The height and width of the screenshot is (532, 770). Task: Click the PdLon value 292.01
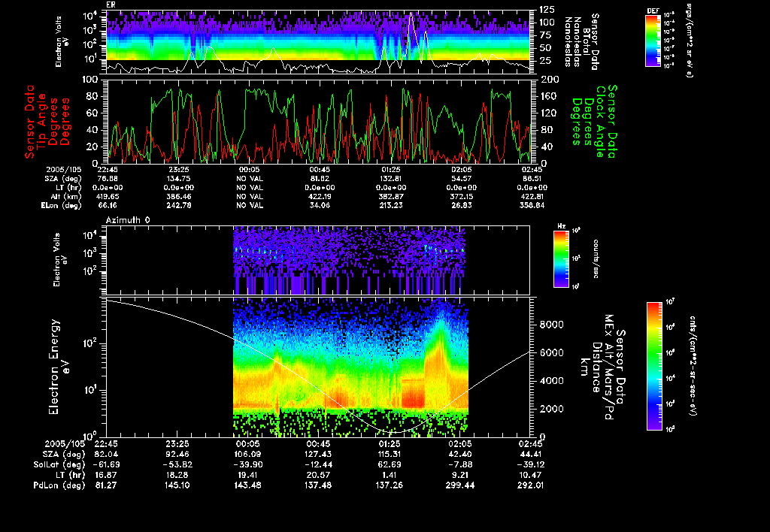pos(531,485)
